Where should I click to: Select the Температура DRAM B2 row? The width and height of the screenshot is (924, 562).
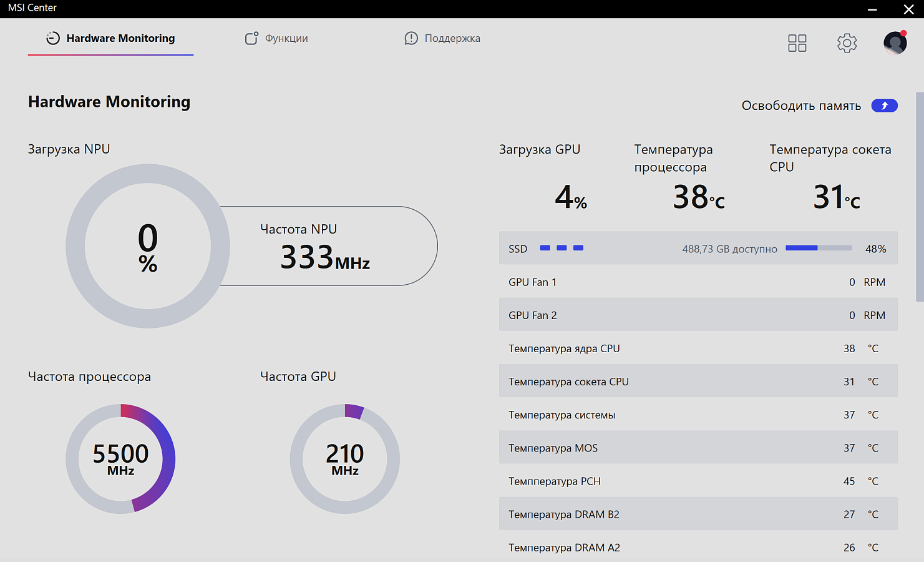click(x=698, y=513)
